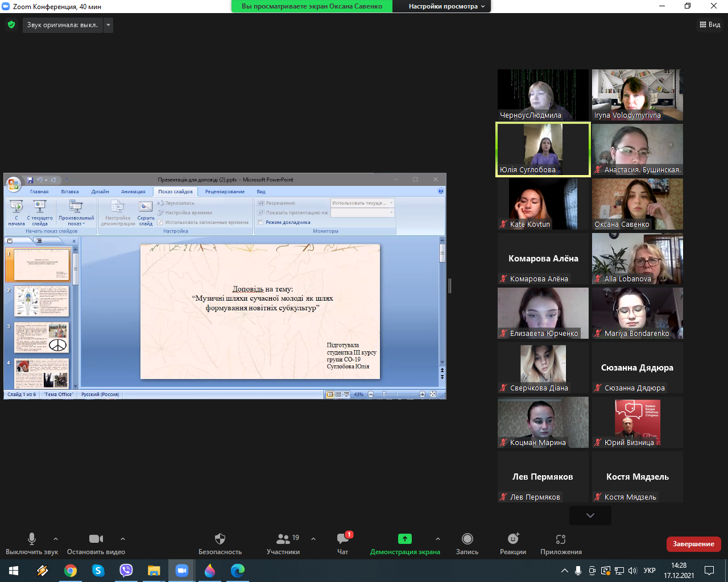This screenshot has height=582, width=728.
Task: Open the Security shield in Zoom toolbar
Action: click(x=220, y=544)
